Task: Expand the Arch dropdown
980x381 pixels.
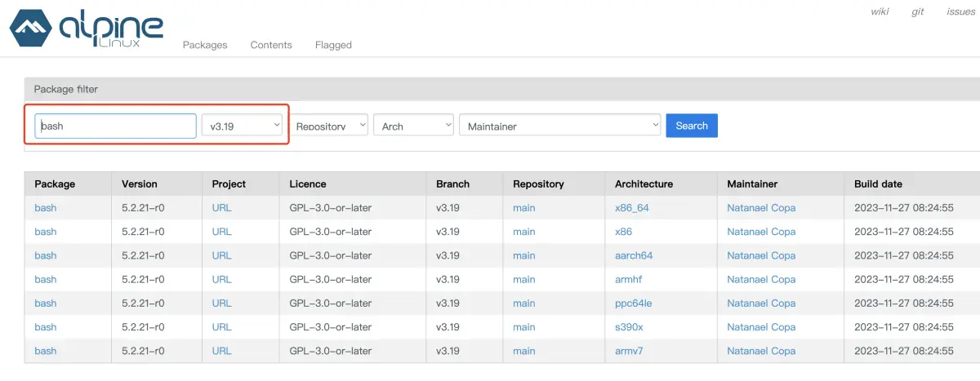Action: 413,126
